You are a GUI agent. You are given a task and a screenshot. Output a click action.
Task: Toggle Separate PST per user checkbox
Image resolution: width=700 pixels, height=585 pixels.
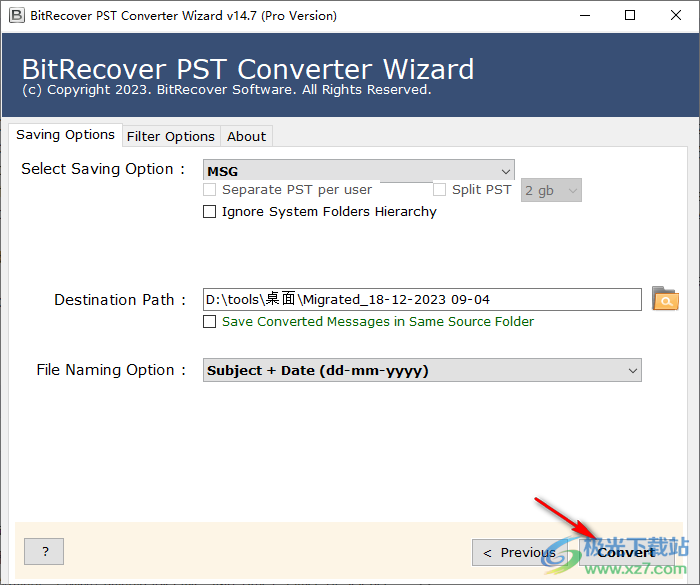[x=209, y=190]
